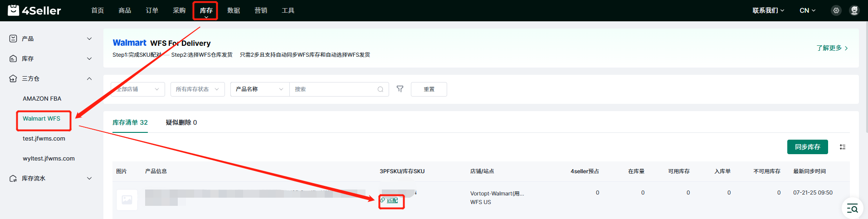Click the 重置 reset button
Screen dimensions: 868x219
429,89
